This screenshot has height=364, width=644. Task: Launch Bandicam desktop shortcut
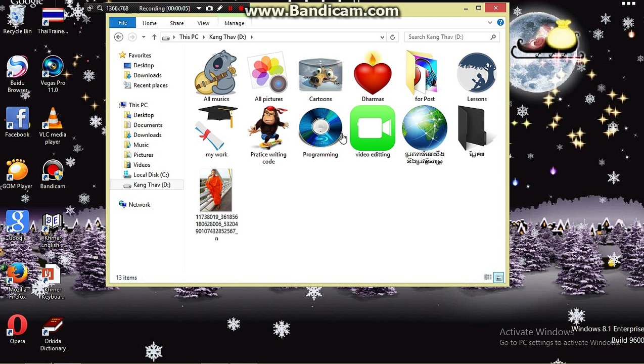click(x=53, y=174)
